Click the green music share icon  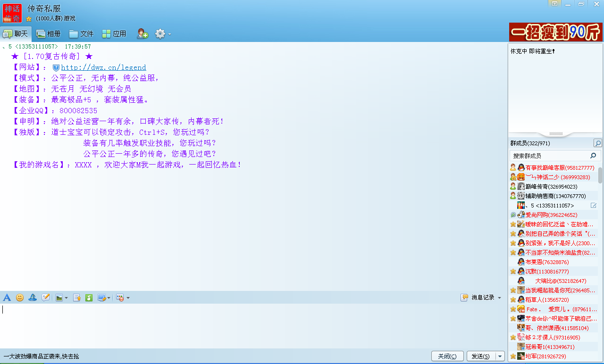coord(89,298)
